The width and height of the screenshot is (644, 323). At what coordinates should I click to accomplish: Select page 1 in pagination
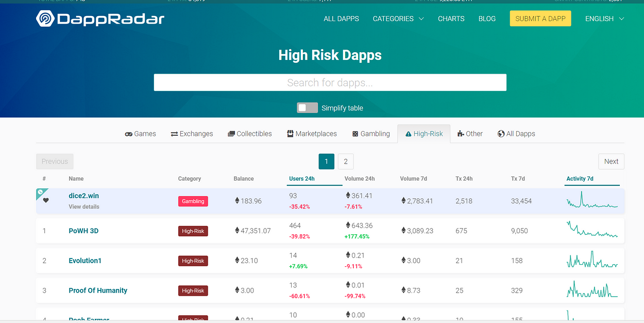coord(327,161)
